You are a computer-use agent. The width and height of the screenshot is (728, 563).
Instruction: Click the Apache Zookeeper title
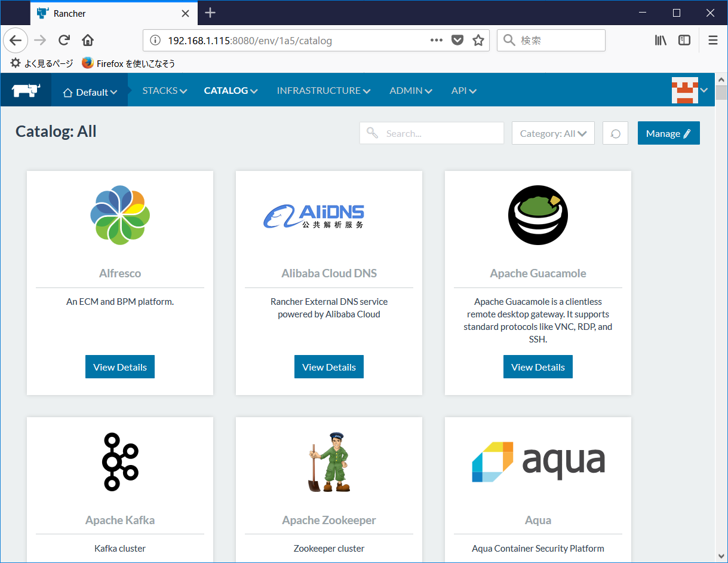point(329,520)
